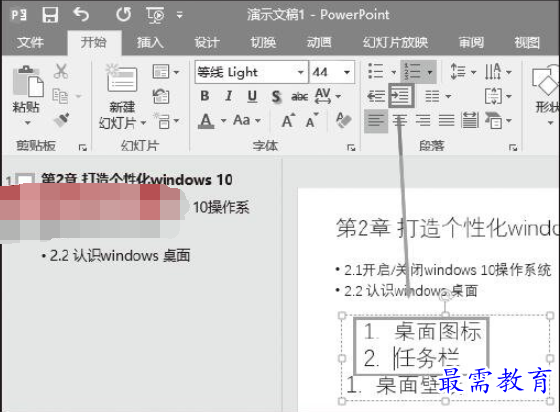
Task: Click numbered item 桌面图标 in slide
Action: pos(438,331)
